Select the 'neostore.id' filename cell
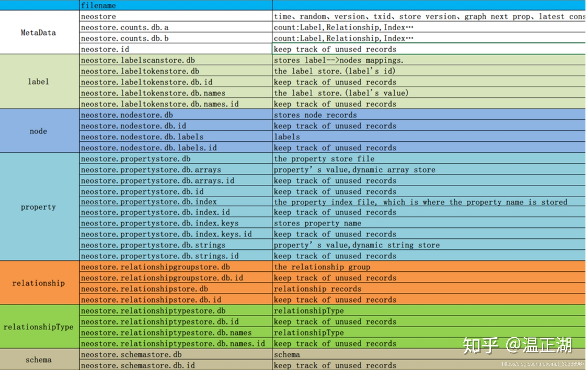The image size is (588, 370). pos(176,49)
